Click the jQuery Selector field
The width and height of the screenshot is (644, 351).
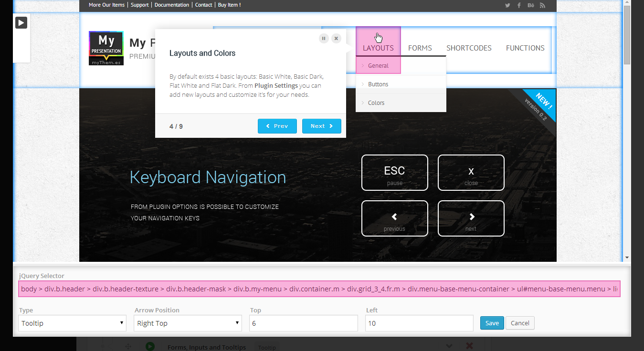(x=319, y=289)
